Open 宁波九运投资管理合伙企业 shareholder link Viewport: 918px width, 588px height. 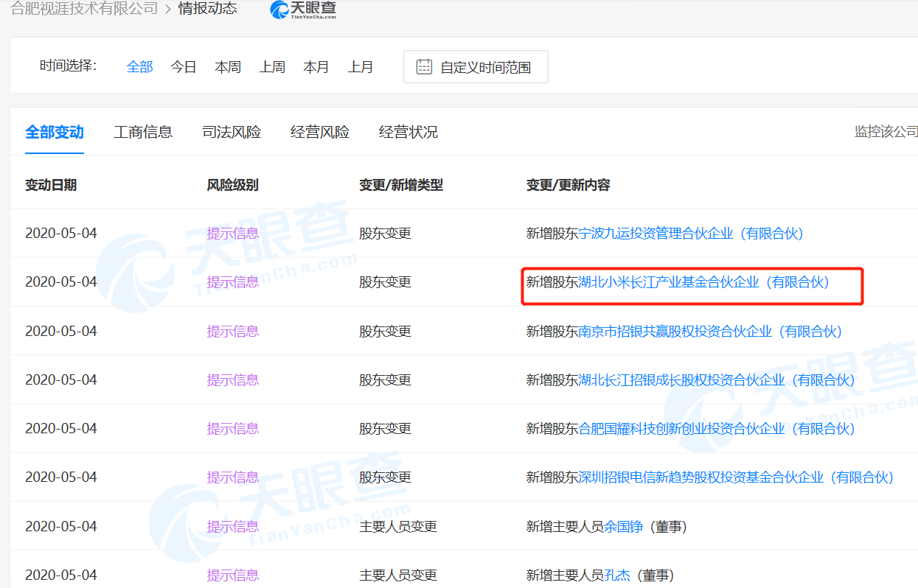point(691,234)
